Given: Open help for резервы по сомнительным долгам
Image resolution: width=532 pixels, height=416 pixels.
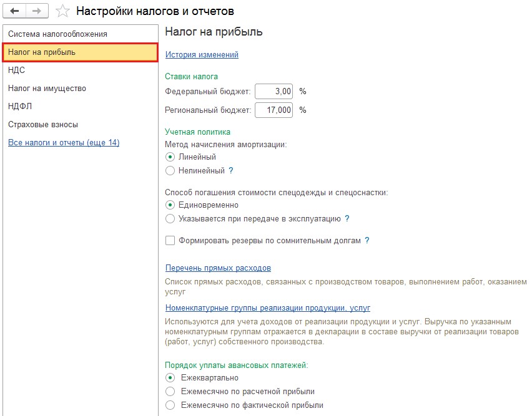Looking at the screenshot, I should pos(367,241).
